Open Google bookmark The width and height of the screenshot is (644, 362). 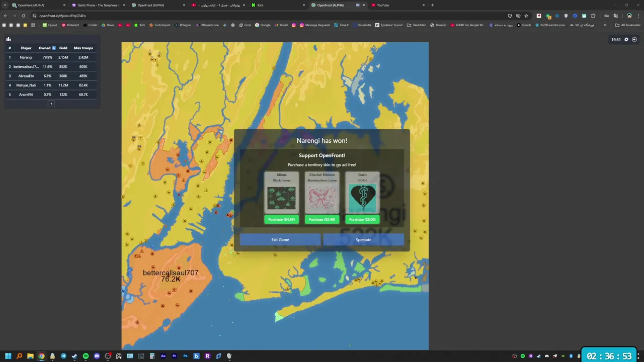coord(263,25)
